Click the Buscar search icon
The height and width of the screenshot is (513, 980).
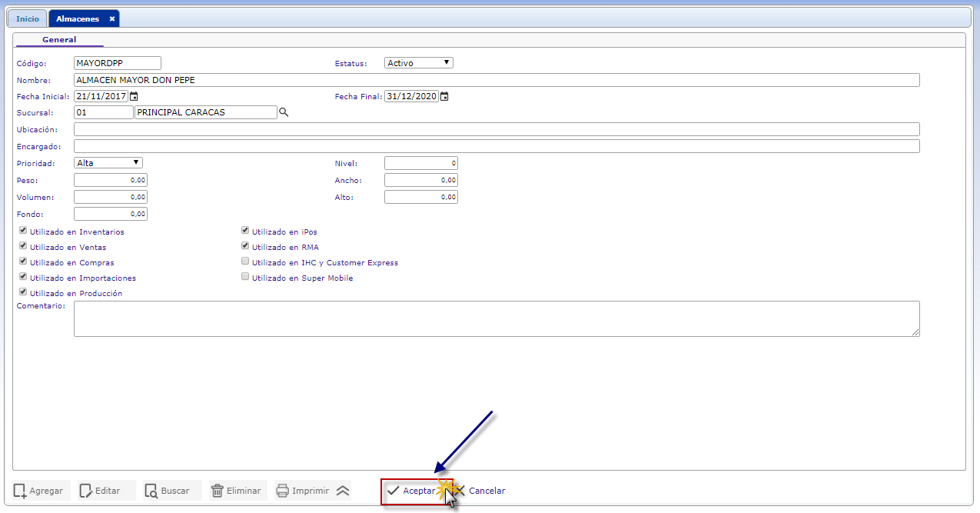151,491
